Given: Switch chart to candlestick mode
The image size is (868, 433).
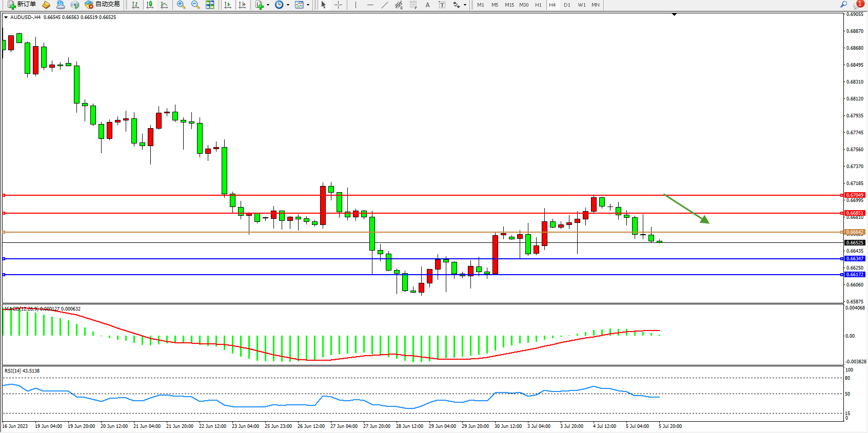Looking at the screenshot, I should point(150,5).
